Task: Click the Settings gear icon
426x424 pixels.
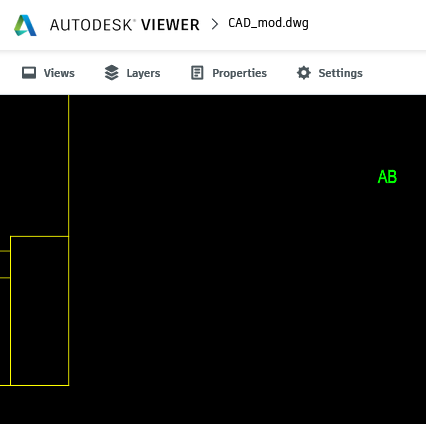Action: click(x=304, y=73)
